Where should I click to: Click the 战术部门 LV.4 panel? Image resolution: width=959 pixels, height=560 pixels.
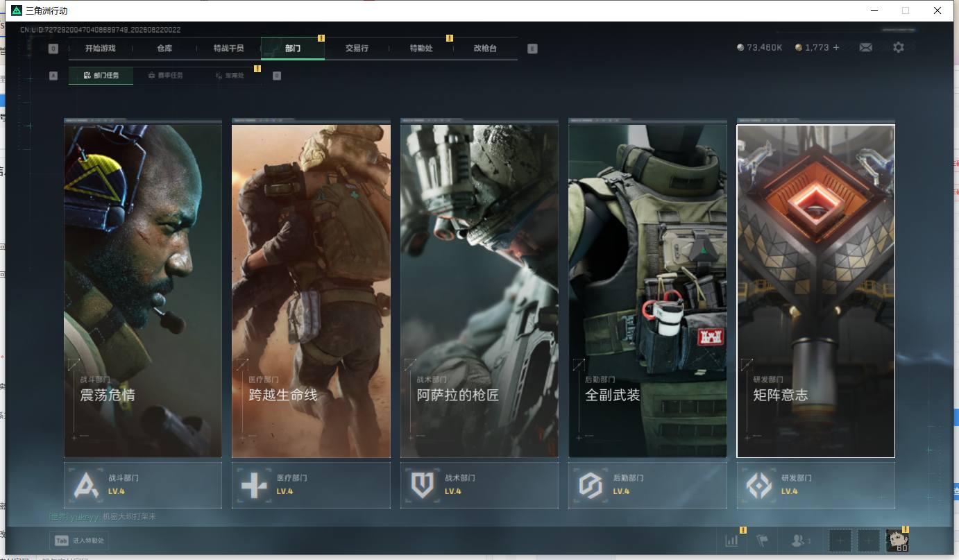click(479, 485)
